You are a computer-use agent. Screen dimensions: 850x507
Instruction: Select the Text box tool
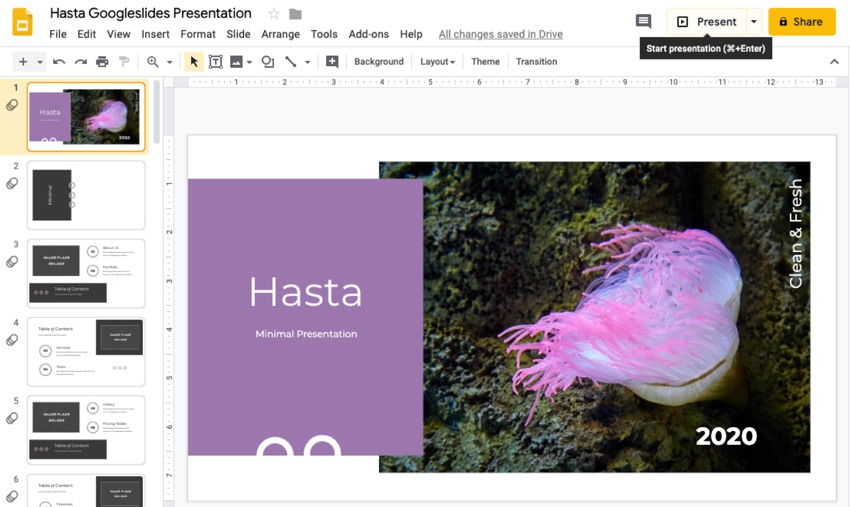[x=216, y=62]
